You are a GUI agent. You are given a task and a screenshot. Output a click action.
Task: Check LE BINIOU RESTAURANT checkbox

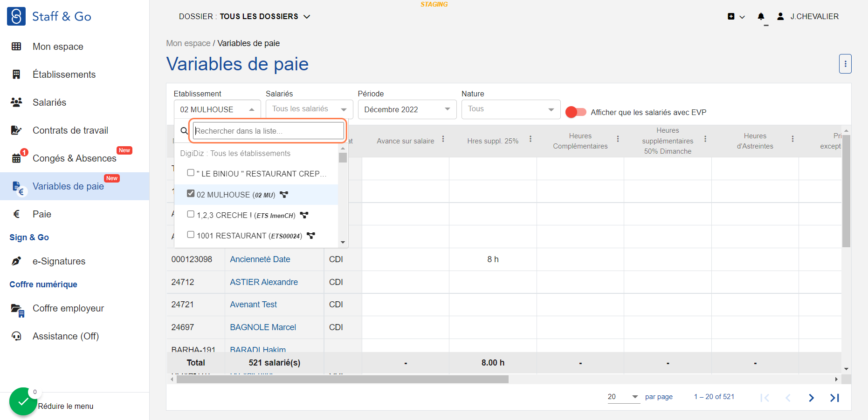click(x=191, y=173)
